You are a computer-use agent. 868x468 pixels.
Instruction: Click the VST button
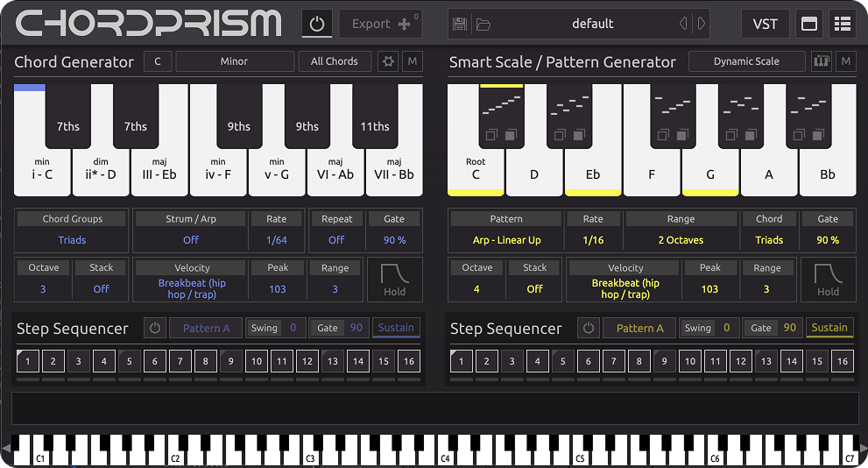(765, 24)
